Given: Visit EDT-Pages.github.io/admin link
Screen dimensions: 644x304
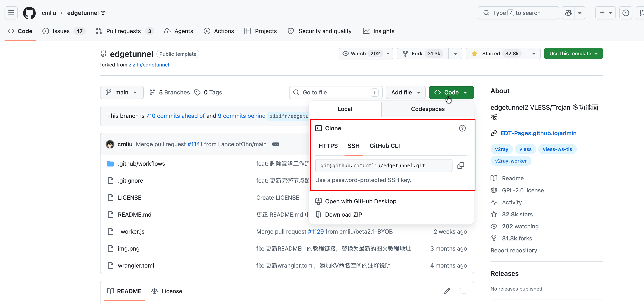Looking at the screenshot, I should tap(538, 133).
